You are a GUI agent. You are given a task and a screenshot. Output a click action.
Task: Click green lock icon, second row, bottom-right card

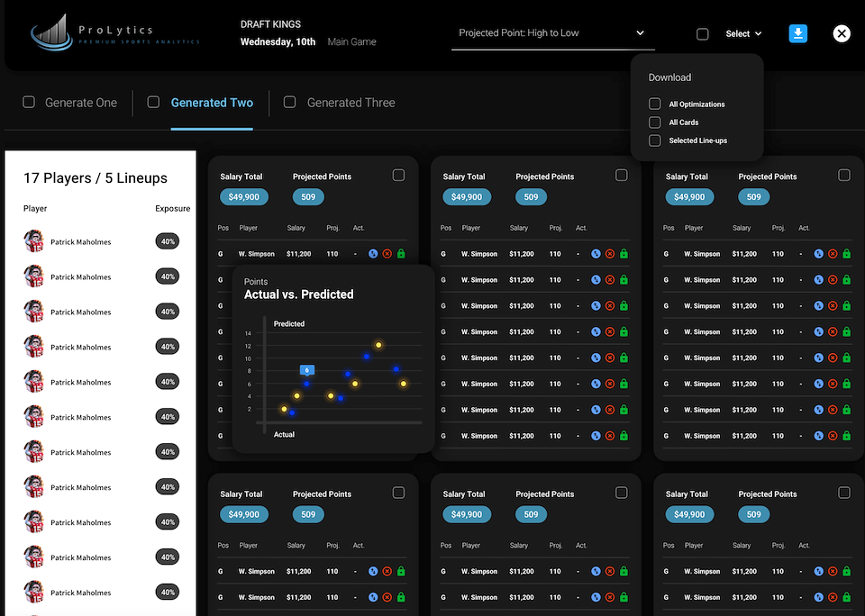(847, 597)
